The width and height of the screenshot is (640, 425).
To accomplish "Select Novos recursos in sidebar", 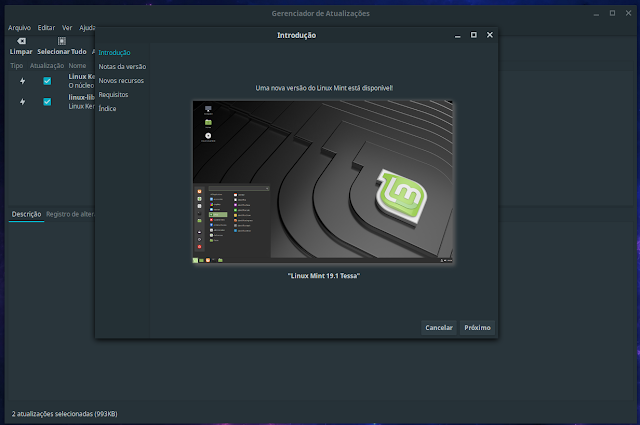I will (121, 80).
